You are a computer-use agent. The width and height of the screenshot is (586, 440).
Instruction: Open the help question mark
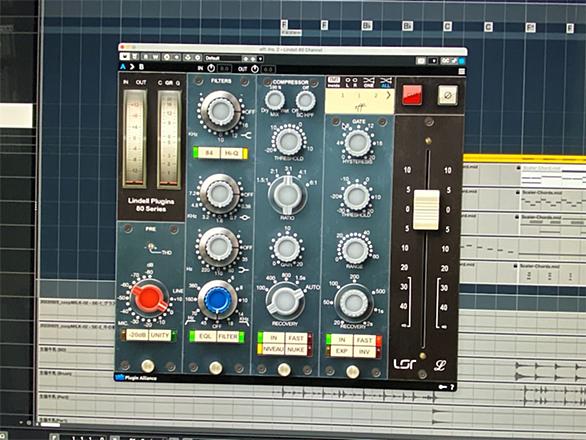click(x=452, y=387)
